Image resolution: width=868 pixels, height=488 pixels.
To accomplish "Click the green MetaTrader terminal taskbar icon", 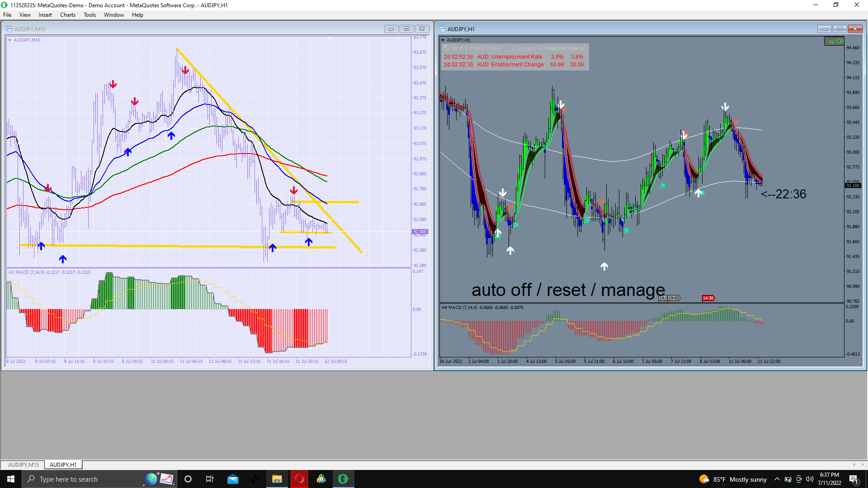I will click(343, 479).
